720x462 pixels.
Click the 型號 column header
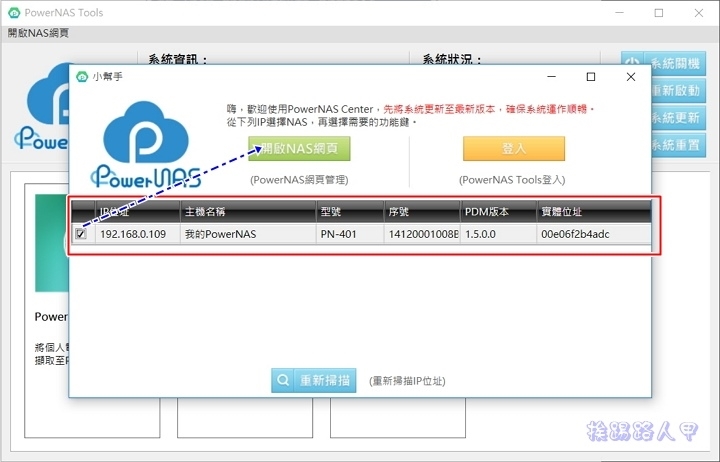[x=349, y=212]
